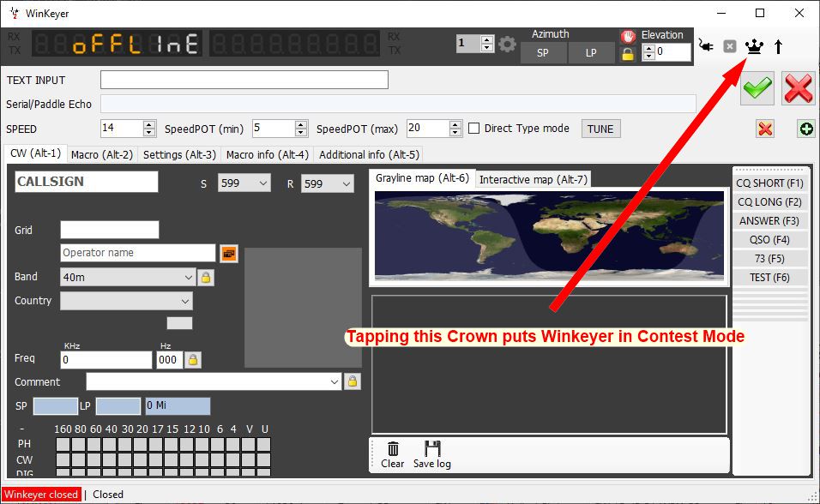
Task: Click the green plus add icon
Action: click(x=806, y=129)
